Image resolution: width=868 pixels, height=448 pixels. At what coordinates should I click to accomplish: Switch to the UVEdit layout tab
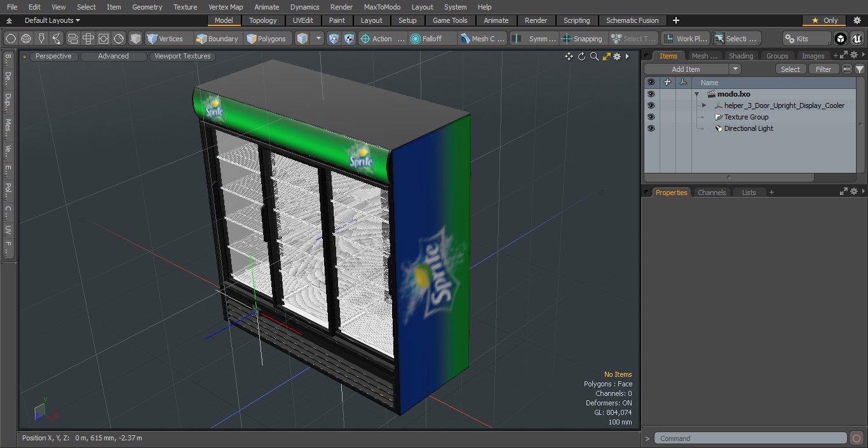pos(302,20)
